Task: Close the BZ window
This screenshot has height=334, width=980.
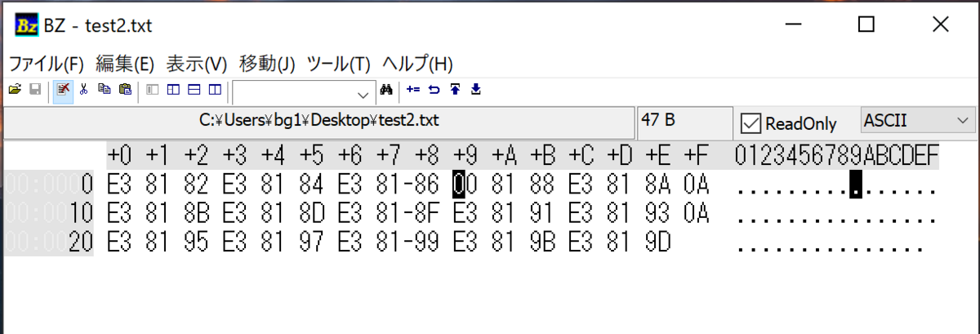Action: tap(941, 24)
